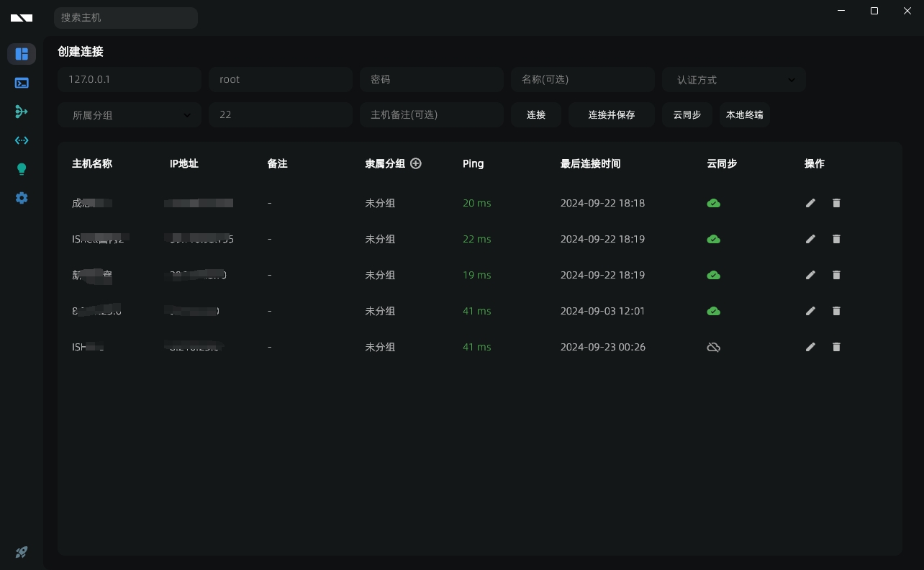Screen dimensions: 924x570
Task: Click the app logo in top-left
Action: click(22, 18)
